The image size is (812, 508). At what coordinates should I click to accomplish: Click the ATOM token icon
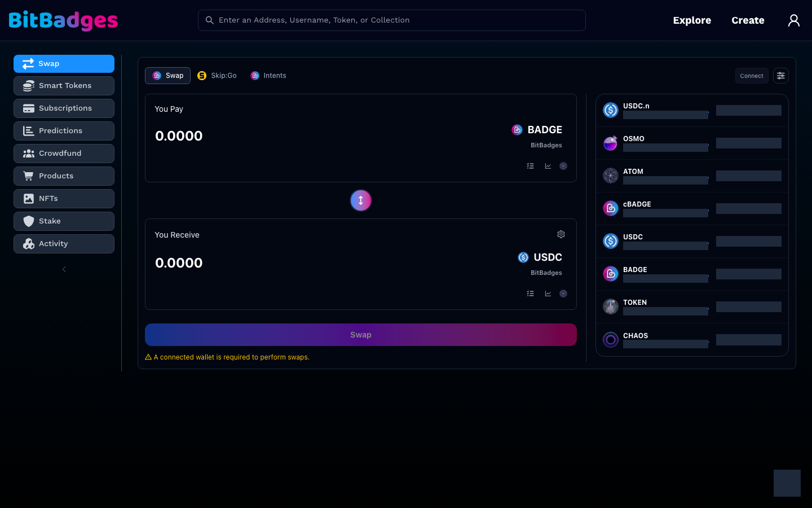coord(611,176)
